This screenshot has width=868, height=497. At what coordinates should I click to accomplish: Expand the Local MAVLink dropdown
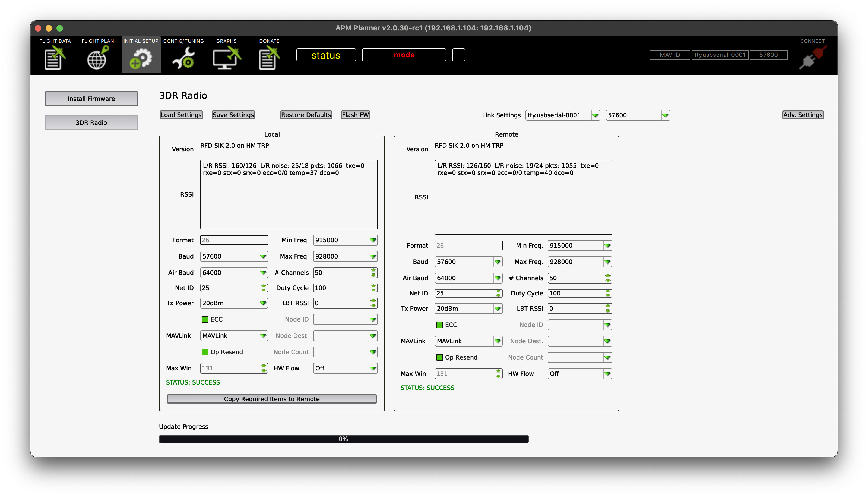pos(234,336)
